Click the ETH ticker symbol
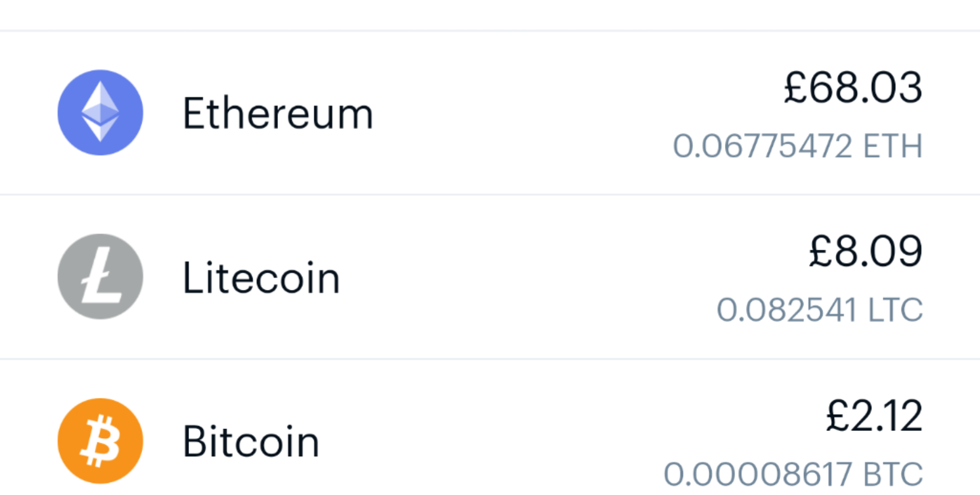Viewport: 980px width, 495px height. point(893,146)
